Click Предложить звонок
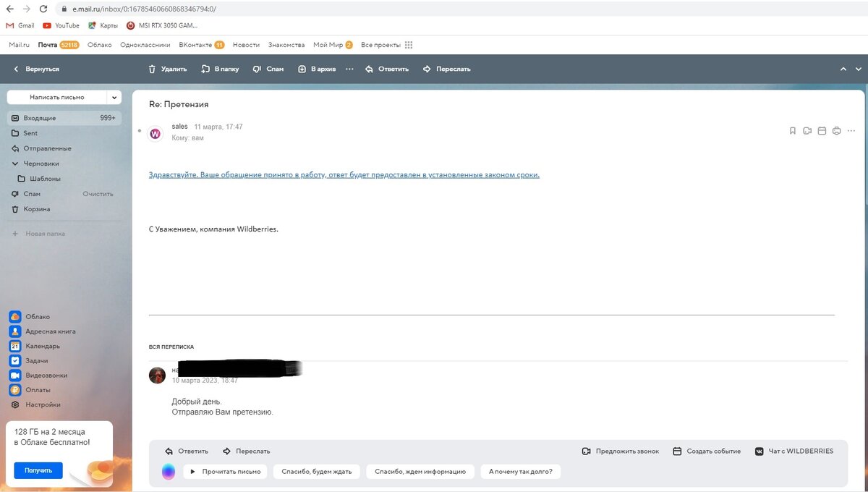868x492 pixels. click(x=621, y=451)
